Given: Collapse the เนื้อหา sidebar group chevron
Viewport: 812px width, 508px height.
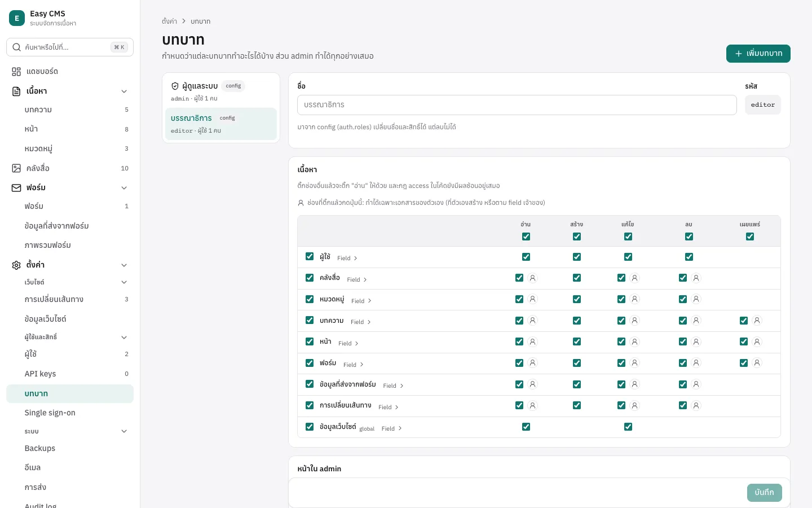Looking at the screenshot, I should [x=124, y=91].
